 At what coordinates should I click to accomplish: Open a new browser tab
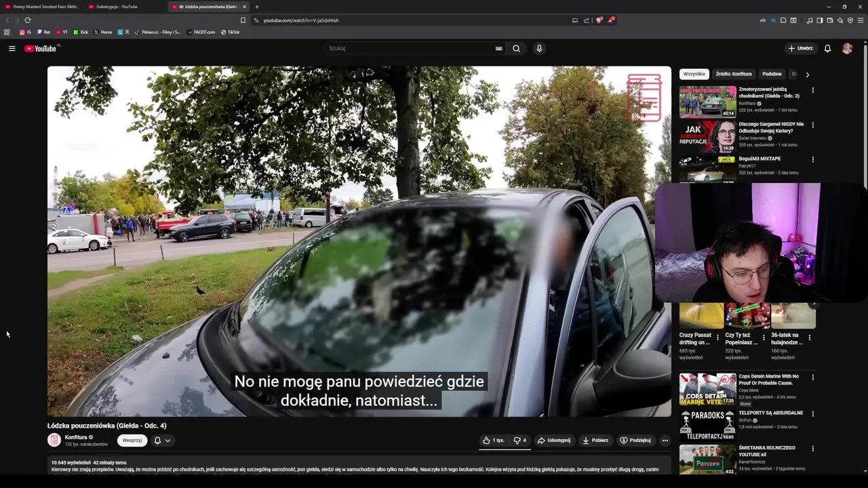256,7
